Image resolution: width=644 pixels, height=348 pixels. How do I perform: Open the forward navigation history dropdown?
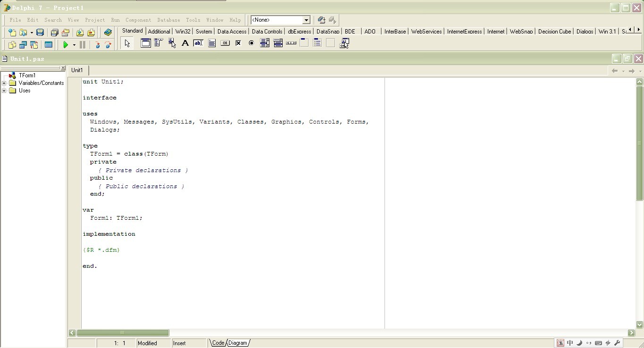pyautogui.click(x=640, y=71)
